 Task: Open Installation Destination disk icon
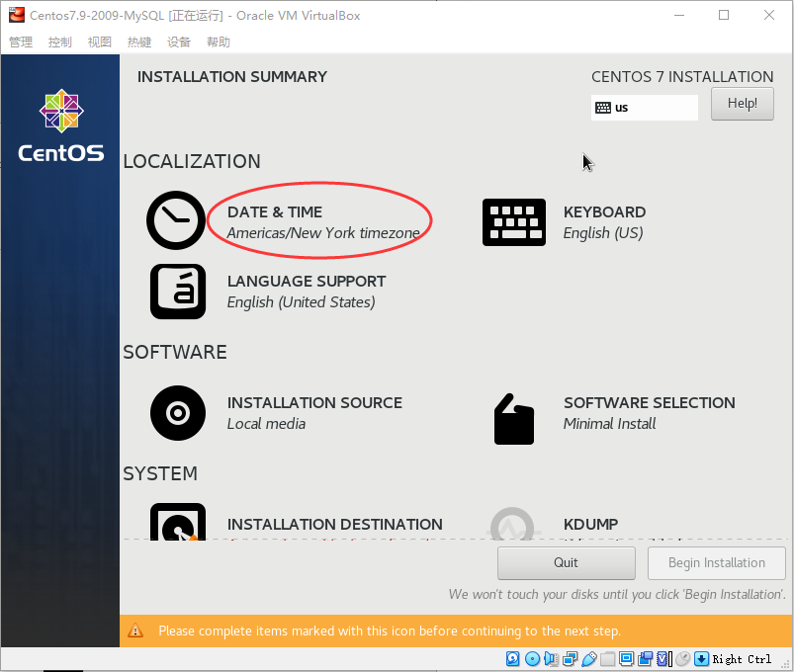pos(178,522)
